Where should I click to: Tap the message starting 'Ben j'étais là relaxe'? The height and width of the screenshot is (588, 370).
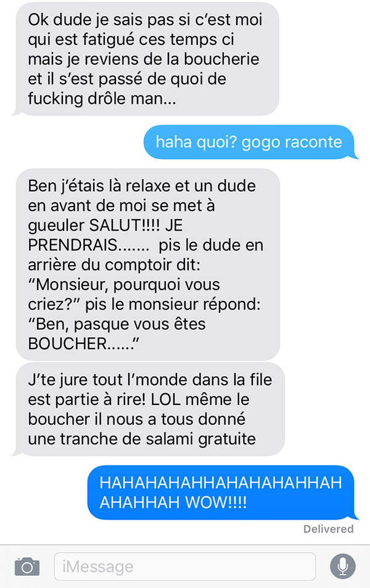click(x=147, y=264)
